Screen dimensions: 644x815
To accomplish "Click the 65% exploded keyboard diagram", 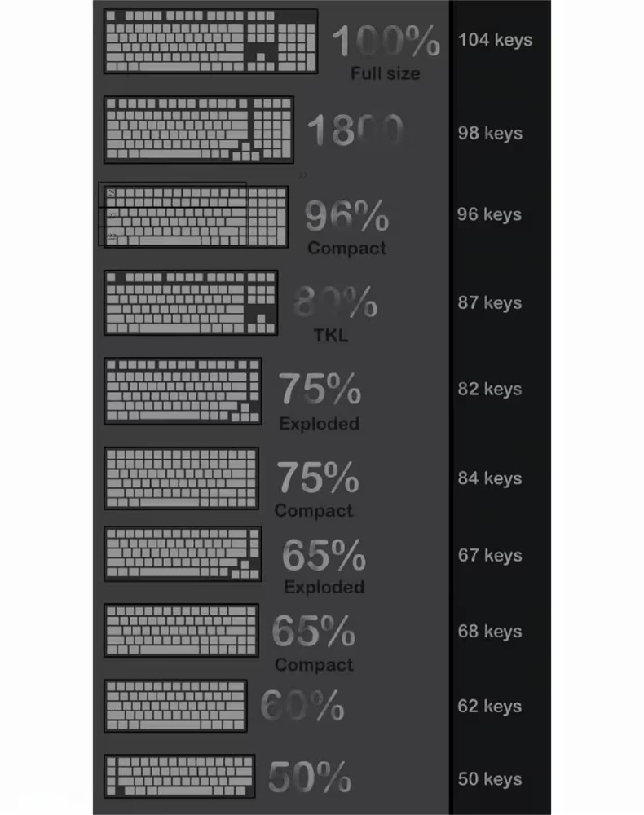I will click(x=183, y=554).
